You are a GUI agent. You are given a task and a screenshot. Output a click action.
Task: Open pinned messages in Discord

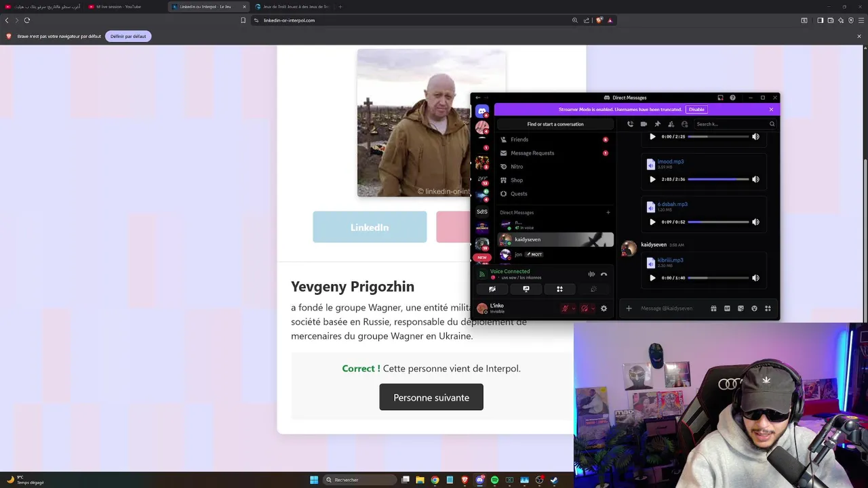click(657, 124)
